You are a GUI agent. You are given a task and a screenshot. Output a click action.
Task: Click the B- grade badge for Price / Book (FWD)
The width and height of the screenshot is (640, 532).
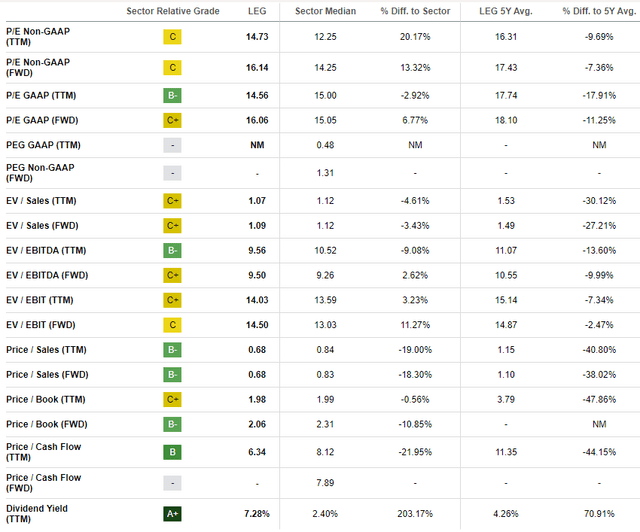[x=173, y=425]
